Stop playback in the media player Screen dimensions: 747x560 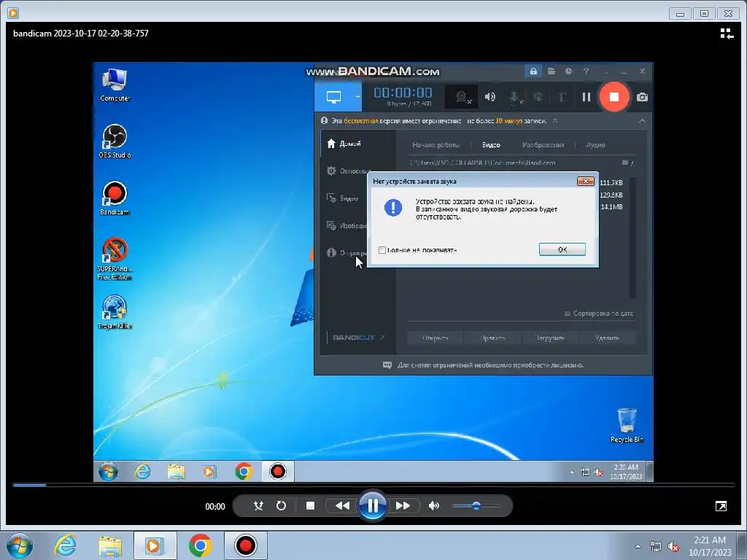point(310,506)
